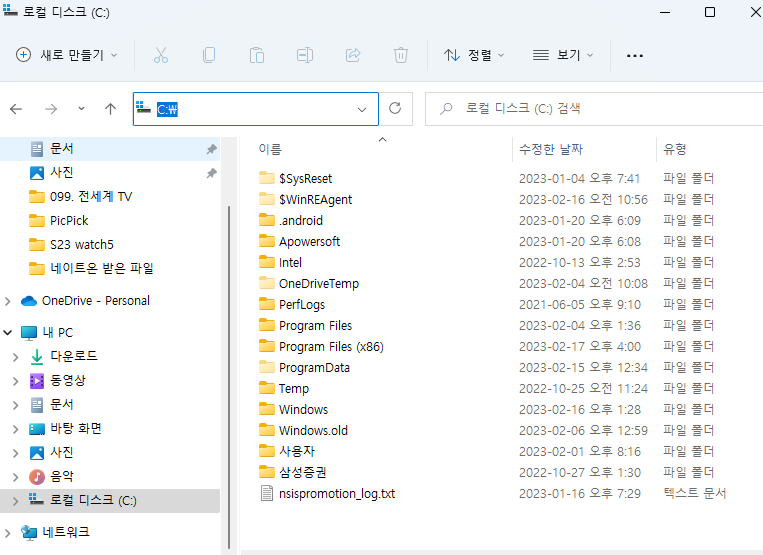Select the 삼성증권 folder
Viewport: 763px width, 555px height.
point(292,472)
